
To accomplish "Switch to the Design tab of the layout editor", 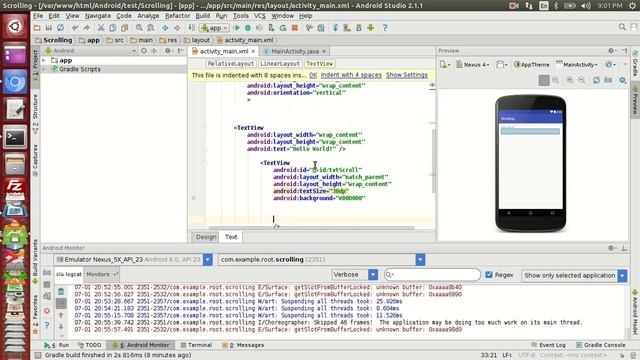I will [206, 237].
